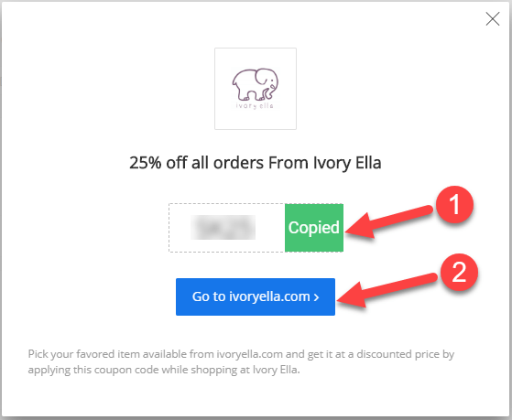This screenshot has width=512, height=420.
Task: Open ivoryella.com using the blue button
Action: 256,296
